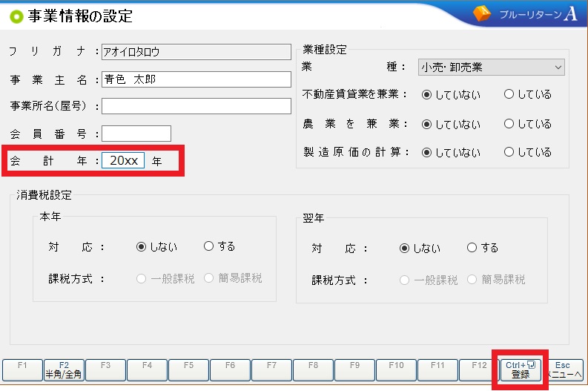Click the 業種設定 group label
This screenshot has height=391, width=588.
click(x=325, y=49)
